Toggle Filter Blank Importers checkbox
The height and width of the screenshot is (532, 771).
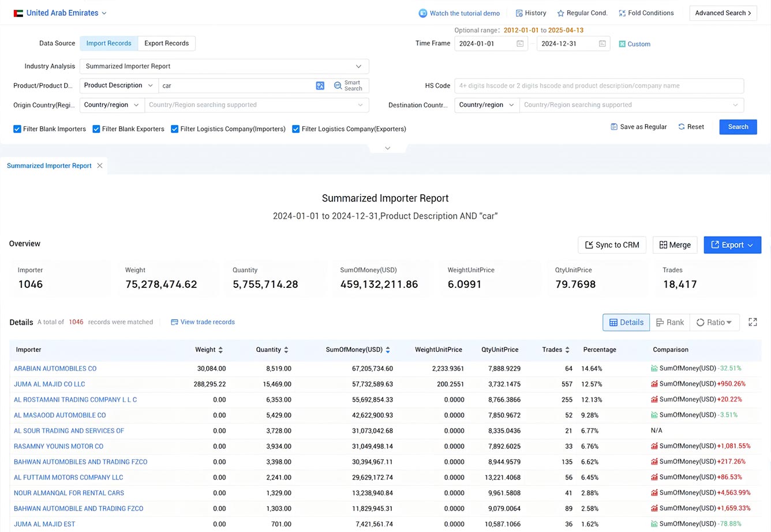click(17, 129)
